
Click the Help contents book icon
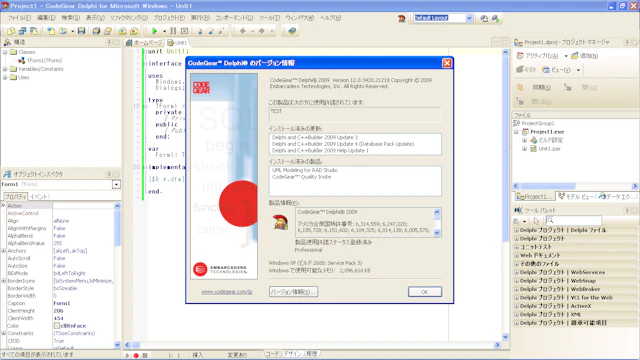coord(292,31)
